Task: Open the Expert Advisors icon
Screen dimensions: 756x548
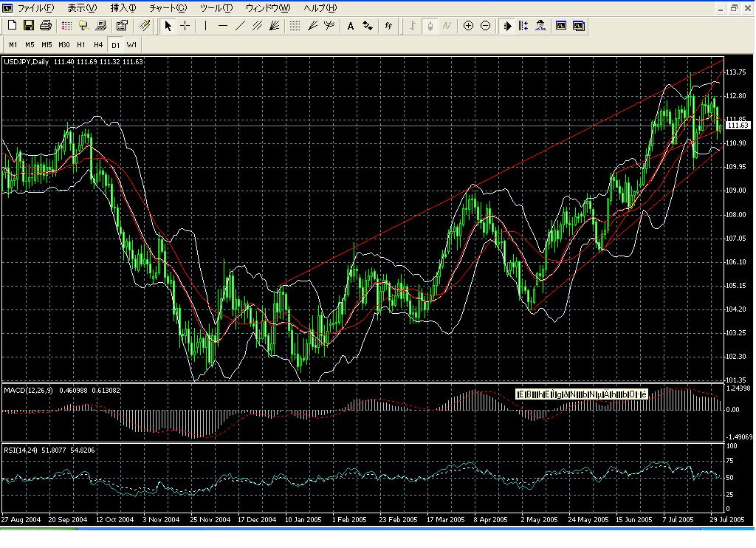Action: (x=541, y=26)
